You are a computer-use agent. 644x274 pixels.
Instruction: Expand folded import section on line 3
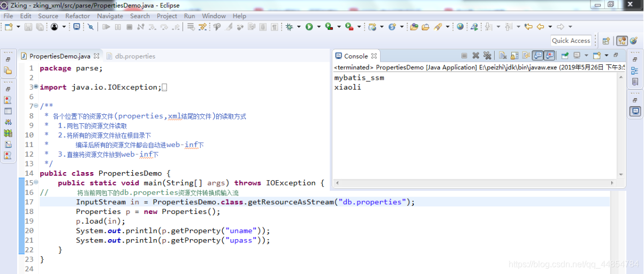(x=36, y=87)
